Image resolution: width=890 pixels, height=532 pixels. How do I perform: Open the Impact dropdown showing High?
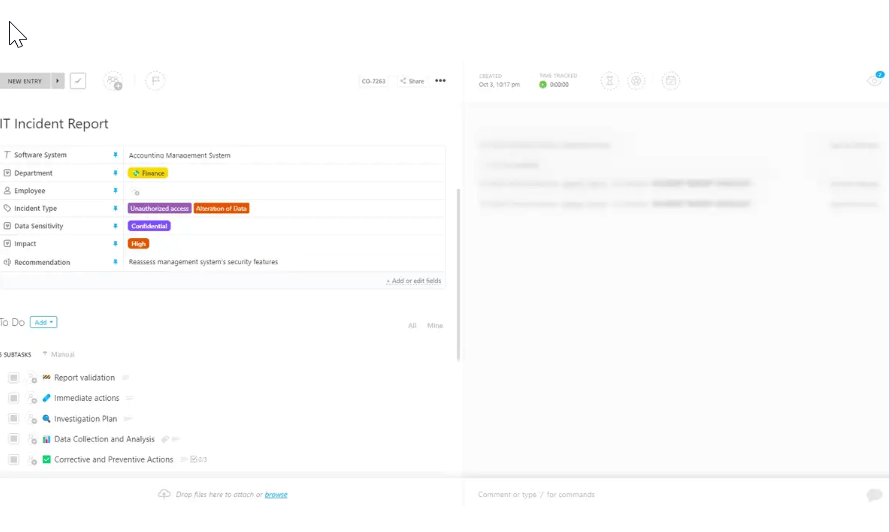[x=138, y=244]
